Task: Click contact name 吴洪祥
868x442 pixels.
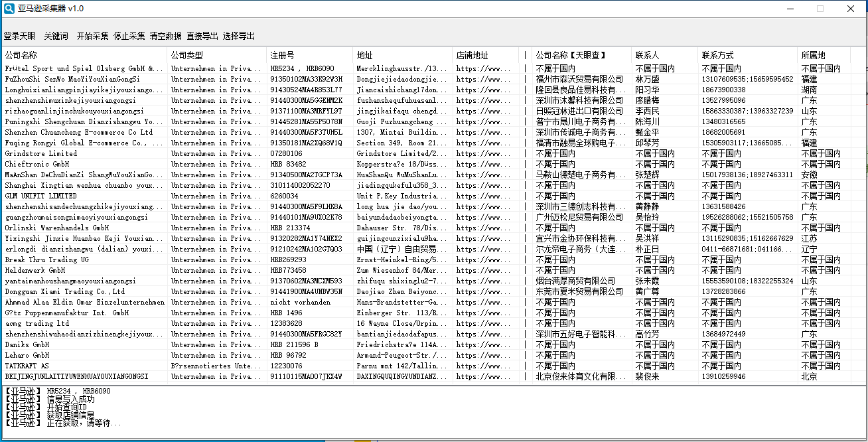Action: [x=648, y=238]
